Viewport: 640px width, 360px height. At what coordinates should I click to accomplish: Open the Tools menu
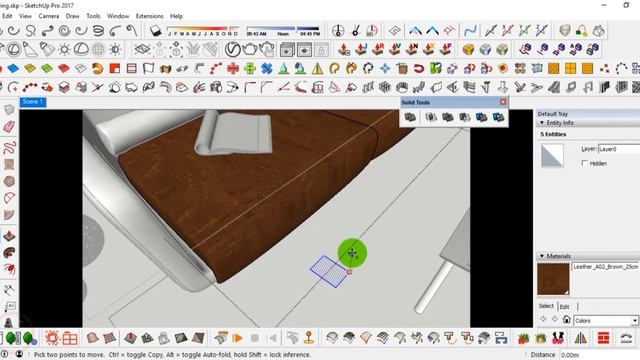93,16
